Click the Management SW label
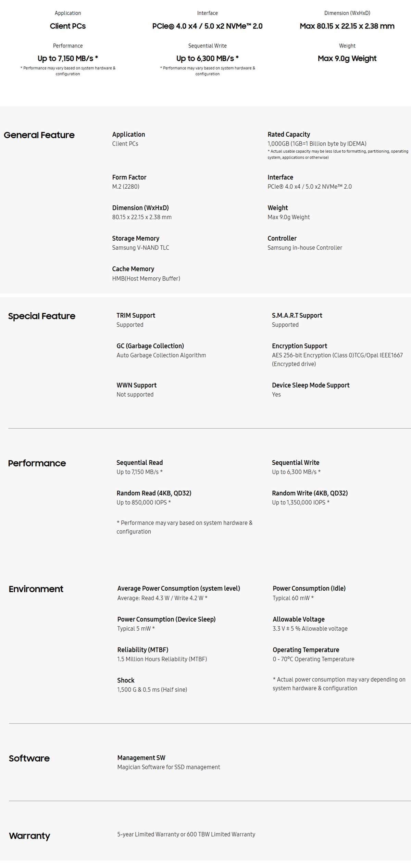Image resolution: width=411 pixels, height=868 pixels. (141, 758)
